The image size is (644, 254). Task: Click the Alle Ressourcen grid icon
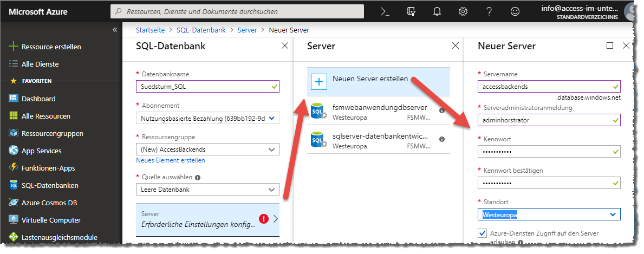(14, 116)
